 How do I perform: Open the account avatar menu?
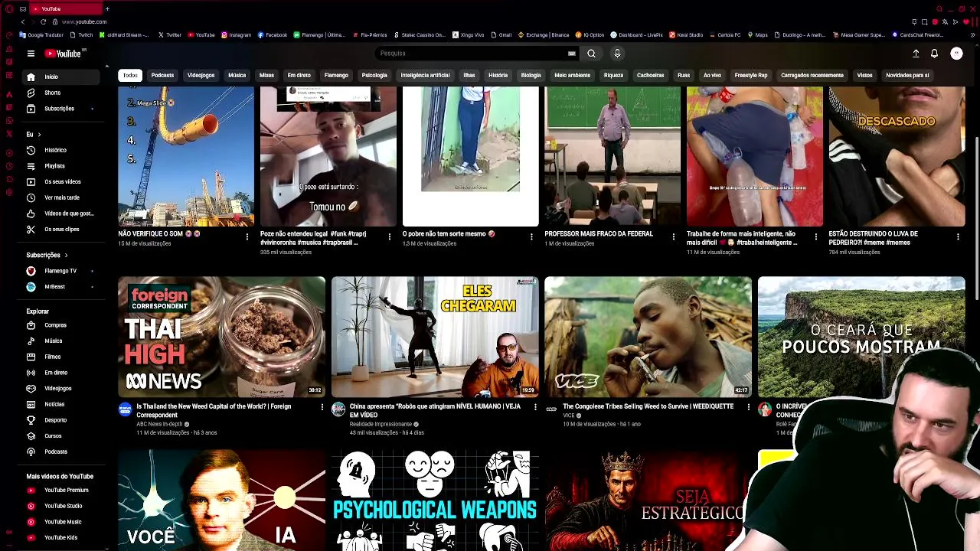pyautogui.click(x=956, y=54)
